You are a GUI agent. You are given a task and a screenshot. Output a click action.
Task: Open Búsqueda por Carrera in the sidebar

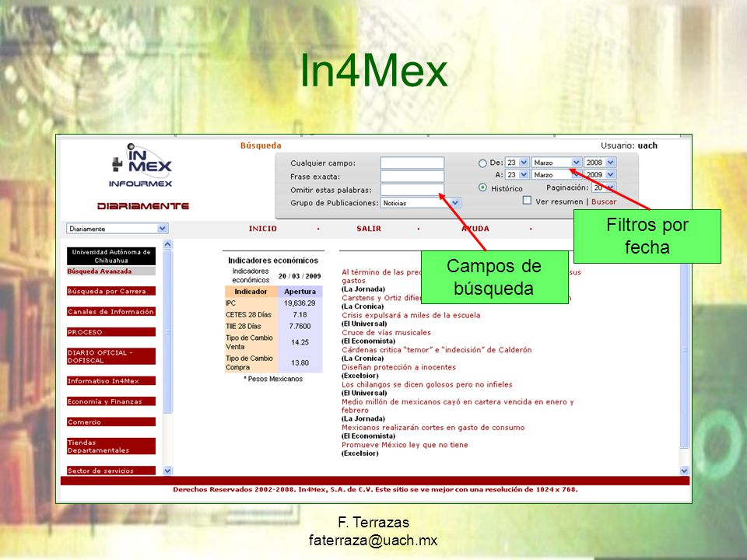point(111,291)
